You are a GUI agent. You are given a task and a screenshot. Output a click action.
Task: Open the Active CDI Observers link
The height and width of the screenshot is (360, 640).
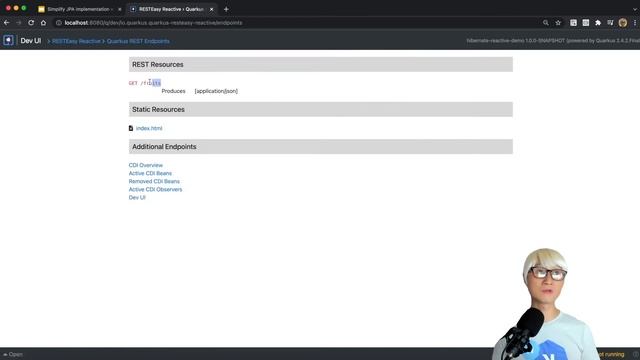click(156, 189)
